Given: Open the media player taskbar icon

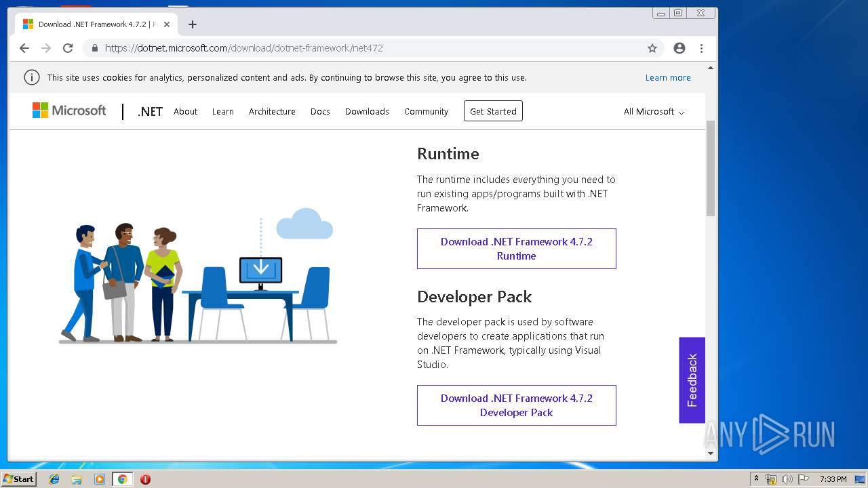Looking at the screenshot, I should pyautogui.click(x=100, y=479).
